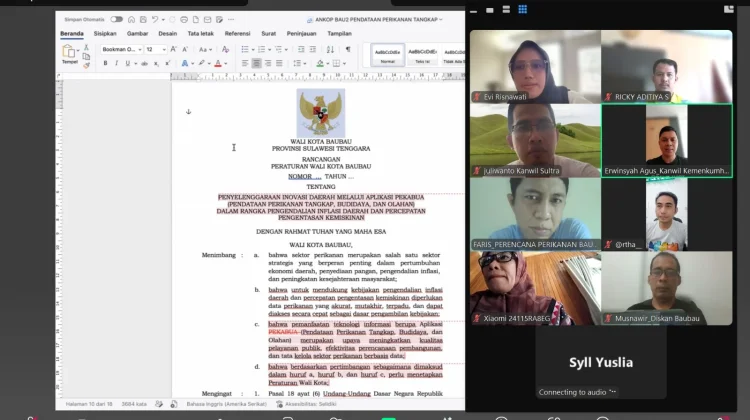
Task: Switch Zoom to gallery grid view icon
Action: tap(522, 10)
